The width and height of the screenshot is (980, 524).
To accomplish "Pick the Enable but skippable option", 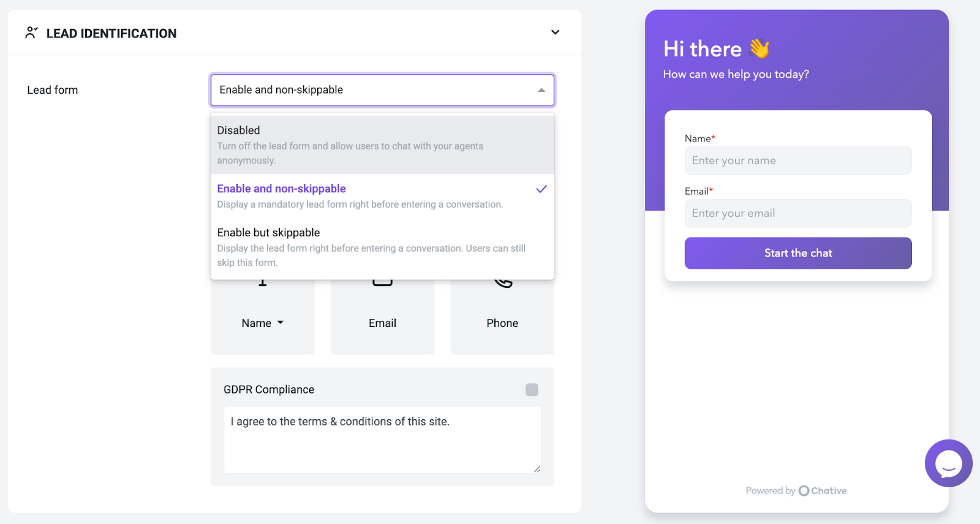I will point(382,247).
